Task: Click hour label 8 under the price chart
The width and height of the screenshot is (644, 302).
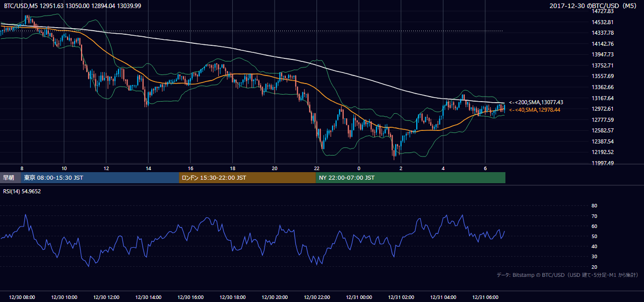Action: [x=22, y=168]
